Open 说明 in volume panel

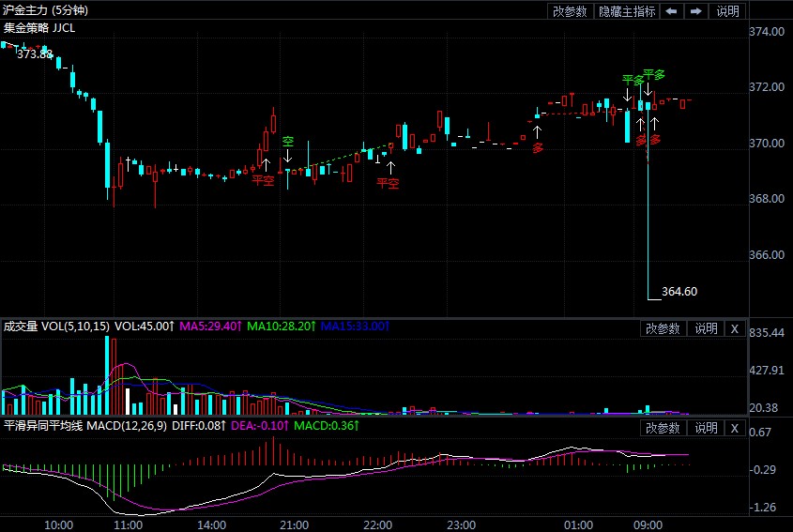point(706,328)
